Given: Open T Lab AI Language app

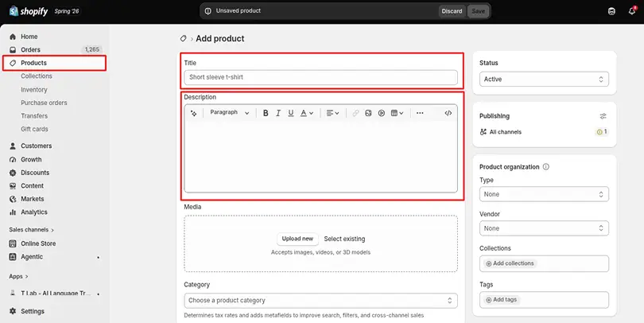Looking at the screenshot, I should point(54,294).
